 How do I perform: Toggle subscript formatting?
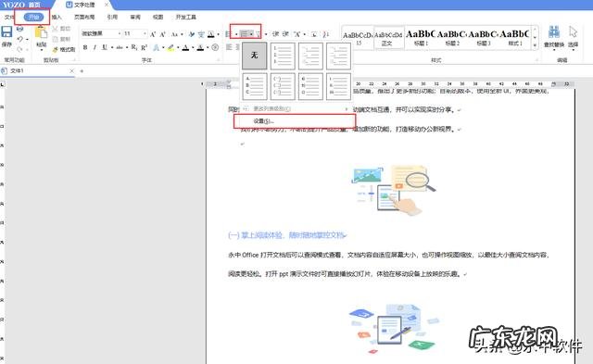pyautogui.click(x=134, y=47)
